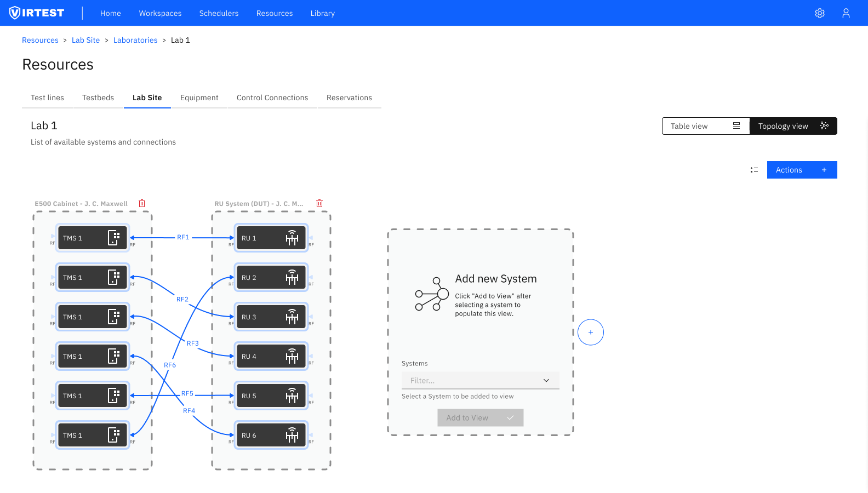The height and width of the screenshot is (493, 868).
Task: Delete the E500 Cabinet system
Action: tap(142, 203)
